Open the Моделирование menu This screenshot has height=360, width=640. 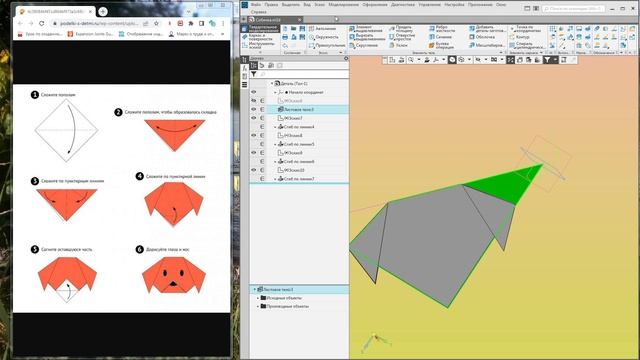[x=343, y=4]
